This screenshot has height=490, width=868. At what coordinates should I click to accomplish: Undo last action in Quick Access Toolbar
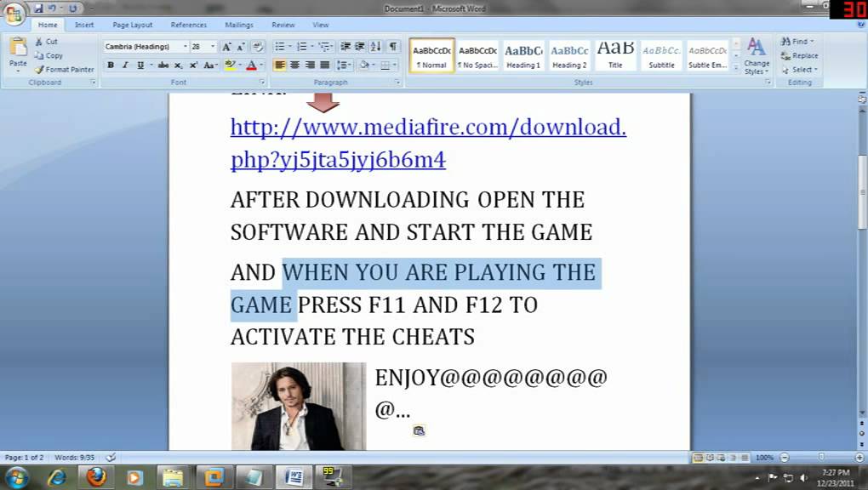tap(53, 9)
